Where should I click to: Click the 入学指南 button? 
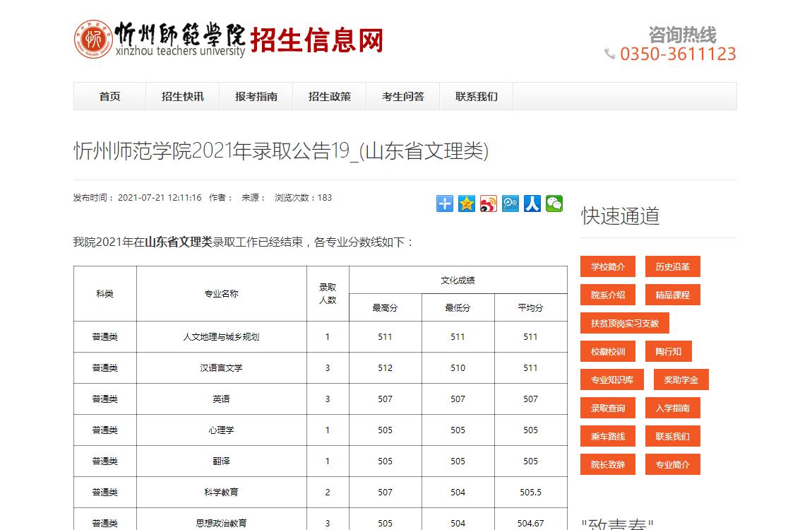pyautogui.click(x=673, y=408)
